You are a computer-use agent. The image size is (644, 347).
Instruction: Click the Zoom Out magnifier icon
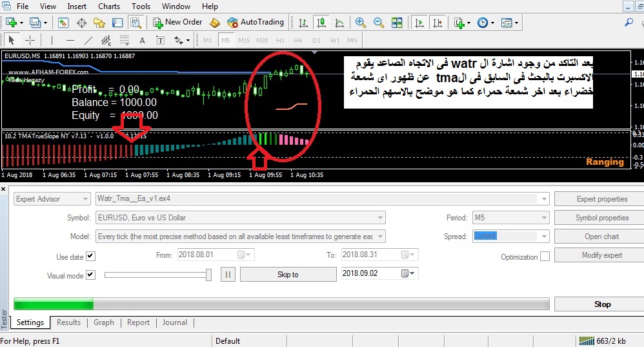[x=378, y=23]
